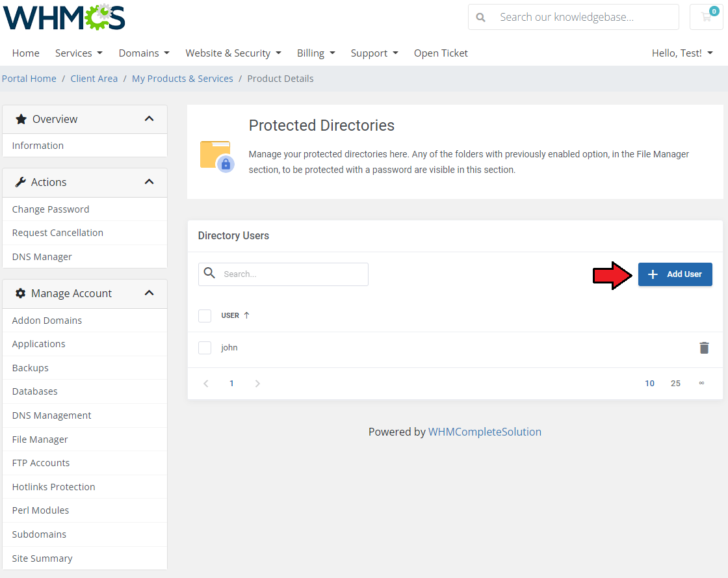Open Hotlinks Protection page
The width and height of the screenshot is (728, 578).
coord(84,487)
